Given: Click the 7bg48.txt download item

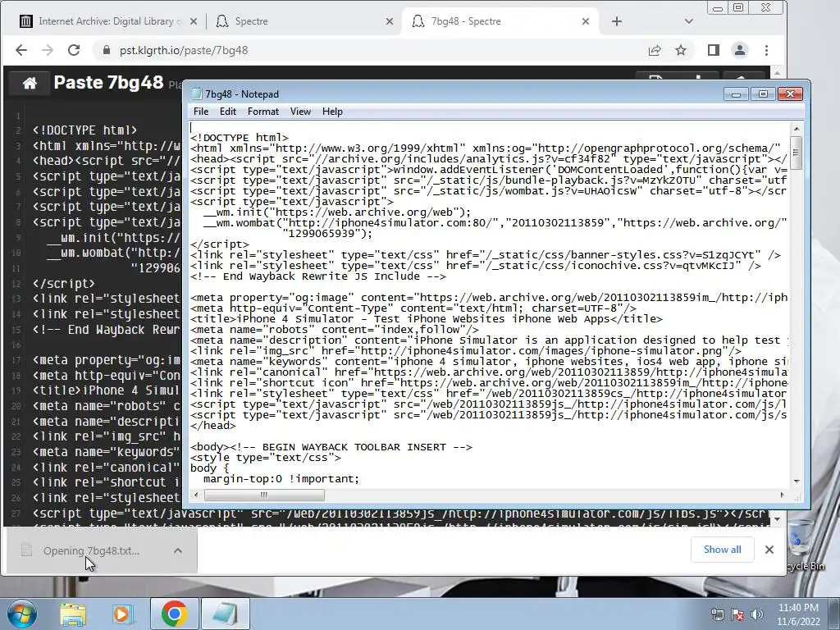Looking at the screenshot, I should [91, 550].
